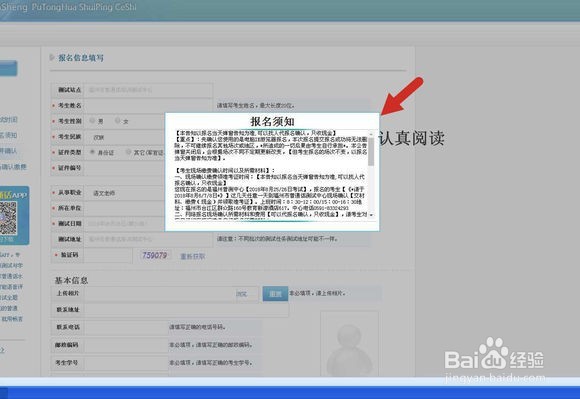Click the 邮政编码 postal code field

(x=126, y=345)
